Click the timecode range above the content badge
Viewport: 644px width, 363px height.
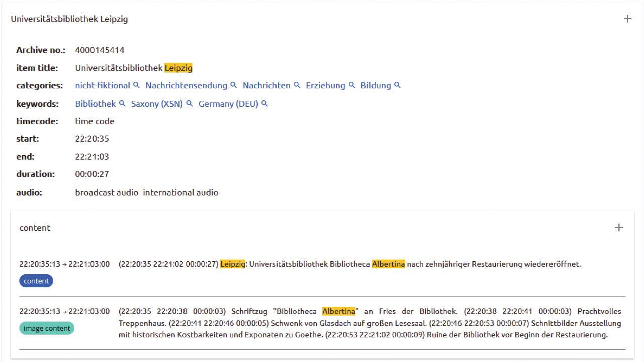click(64, 264)
